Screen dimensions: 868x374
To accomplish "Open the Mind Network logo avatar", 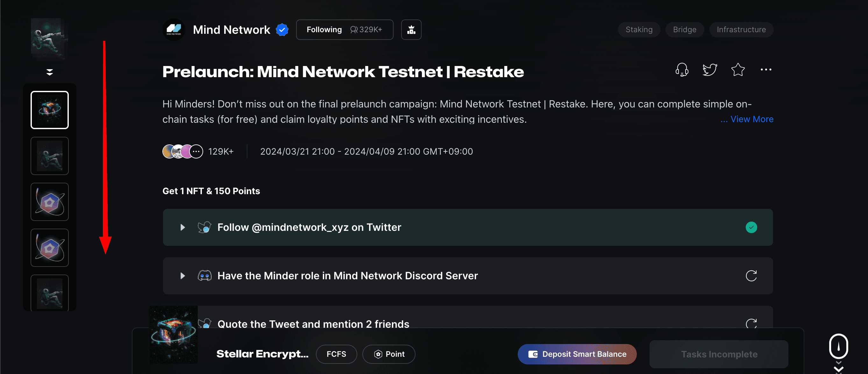I will [x=174, y=30].
